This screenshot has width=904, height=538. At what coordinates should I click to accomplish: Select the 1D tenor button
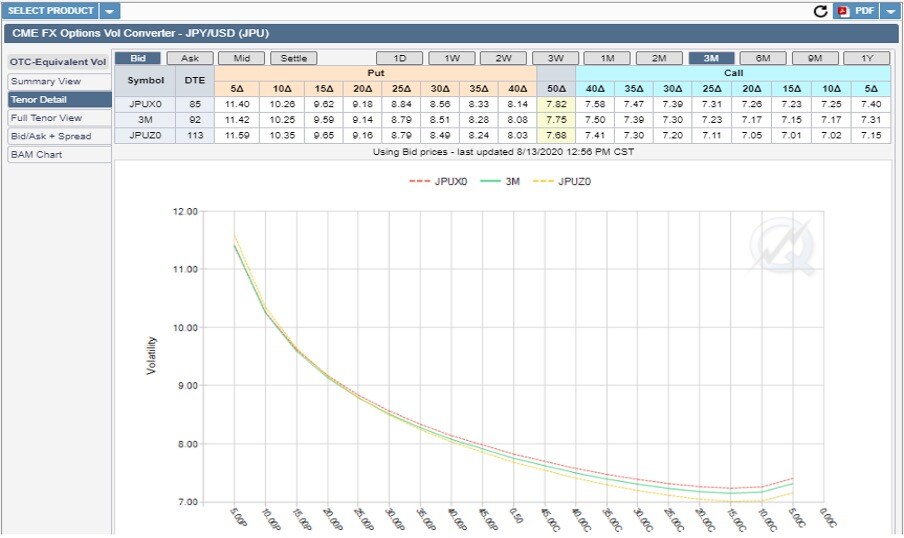click(x=399, y=59)
